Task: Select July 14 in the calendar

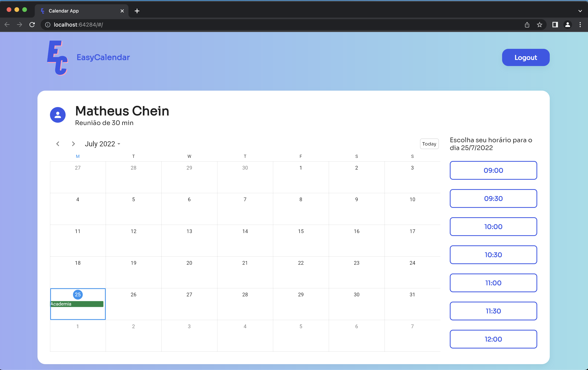Action: [245, 241]
